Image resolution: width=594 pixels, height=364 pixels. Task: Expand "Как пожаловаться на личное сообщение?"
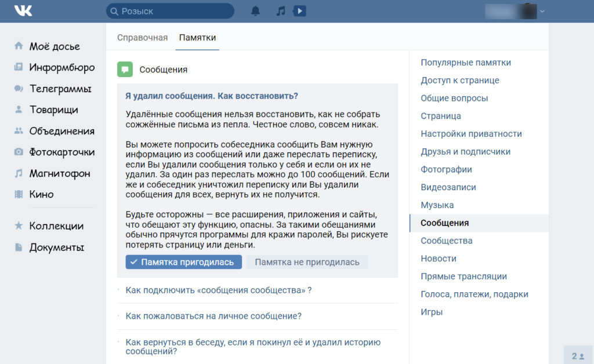point(213,316)
